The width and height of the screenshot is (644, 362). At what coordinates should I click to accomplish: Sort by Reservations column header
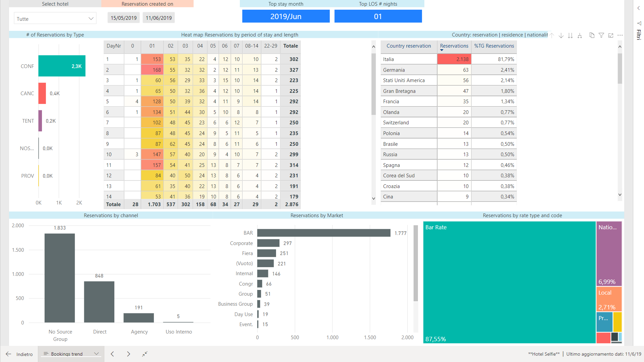[x=454, y=46]
